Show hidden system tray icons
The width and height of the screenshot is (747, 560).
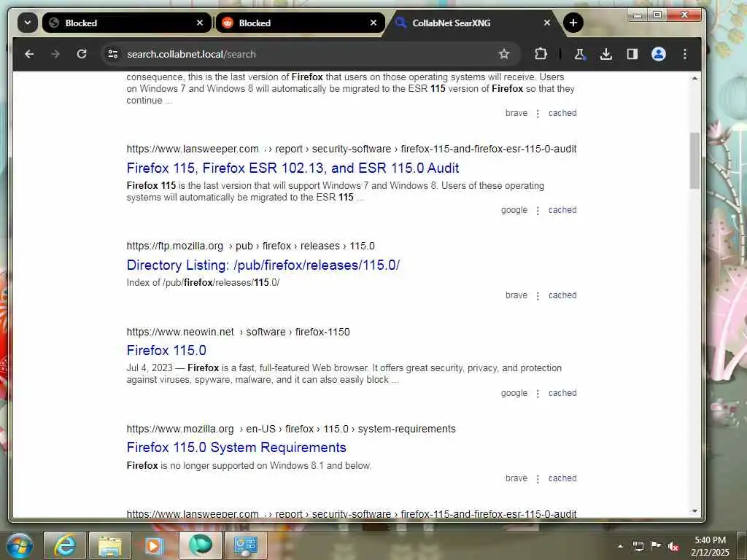[x=620, y=546]
